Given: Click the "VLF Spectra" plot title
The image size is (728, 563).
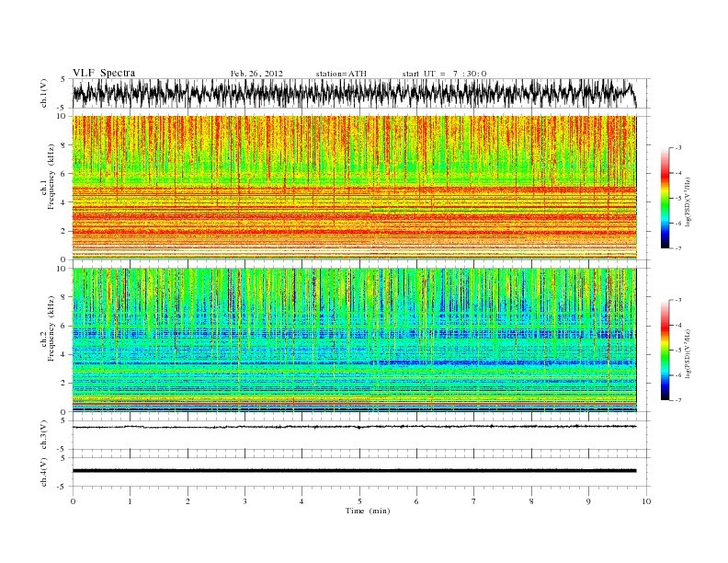Looking at the screenshot, I should [x=104, y=73].
